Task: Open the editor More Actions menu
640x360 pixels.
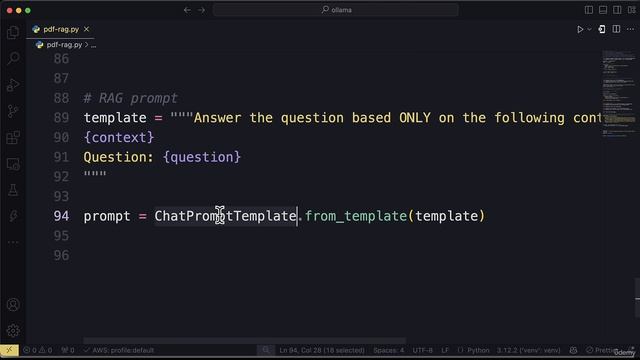Action: 631,29
